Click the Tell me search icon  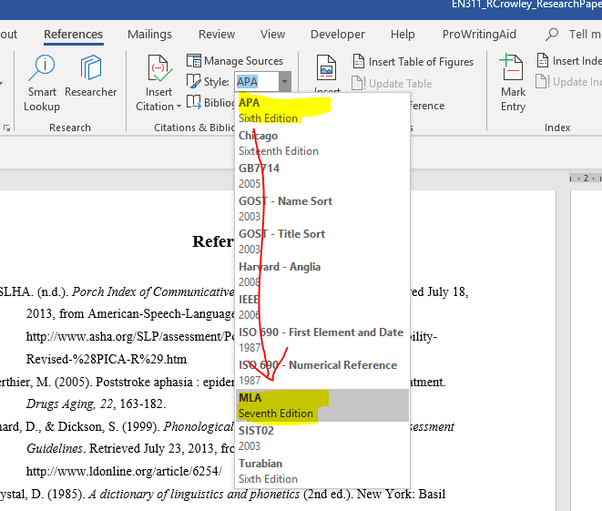(x=552, y=34)
